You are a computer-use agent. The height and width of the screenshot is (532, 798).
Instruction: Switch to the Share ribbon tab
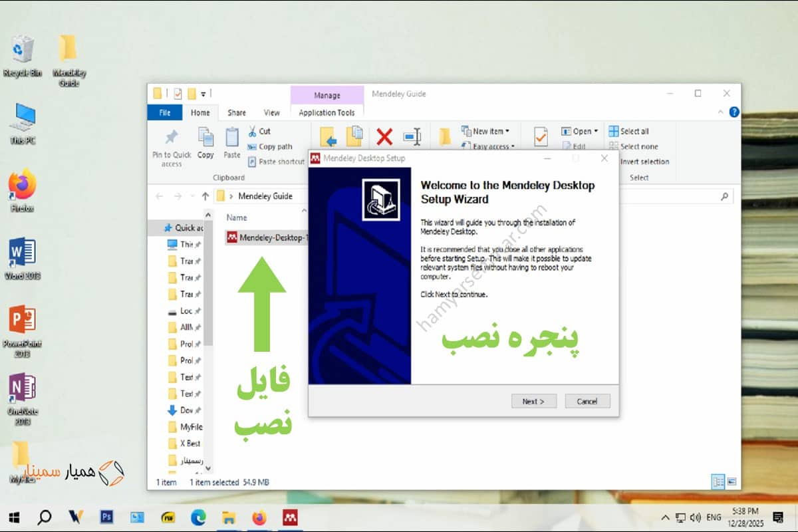(237, 112)
